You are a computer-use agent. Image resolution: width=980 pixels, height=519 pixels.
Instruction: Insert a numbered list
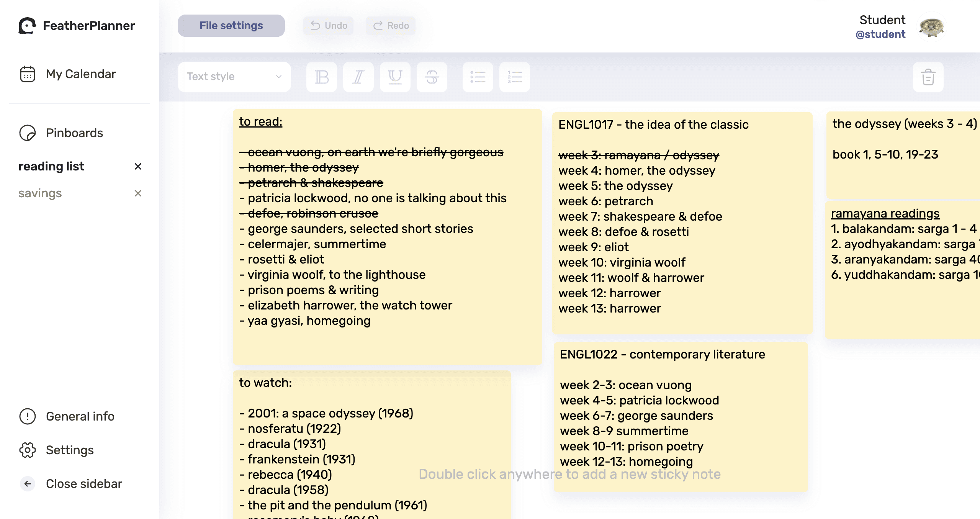514,77
